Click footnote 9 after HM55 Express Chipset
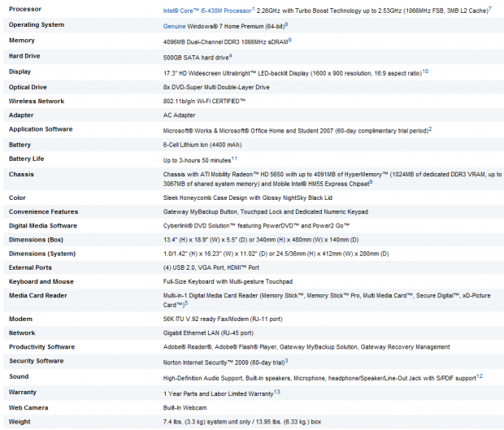Viewport: 504px width, 430px height. [x=371, y=181]
